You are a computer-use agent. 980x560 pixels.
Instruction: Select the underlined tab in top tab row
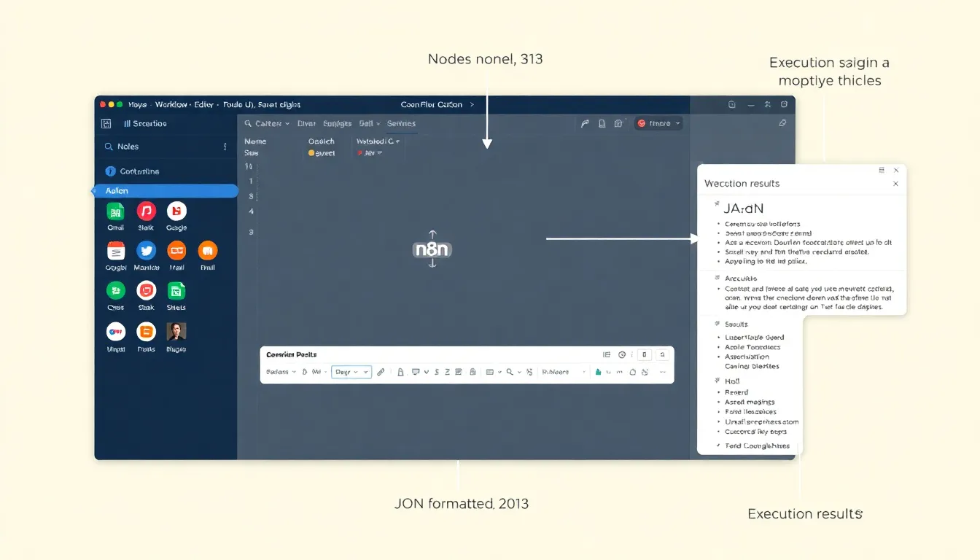(x=401, y=124)
